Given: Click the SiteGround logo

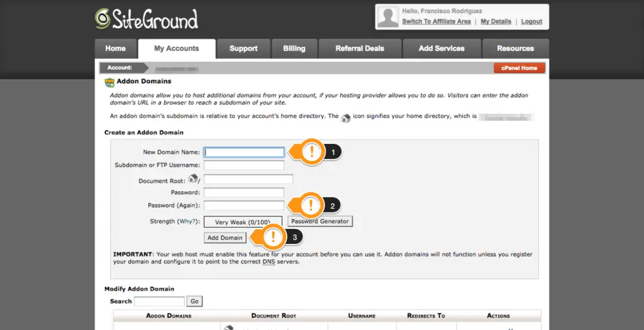Looking at the screenshot, I should click(147, 19).
